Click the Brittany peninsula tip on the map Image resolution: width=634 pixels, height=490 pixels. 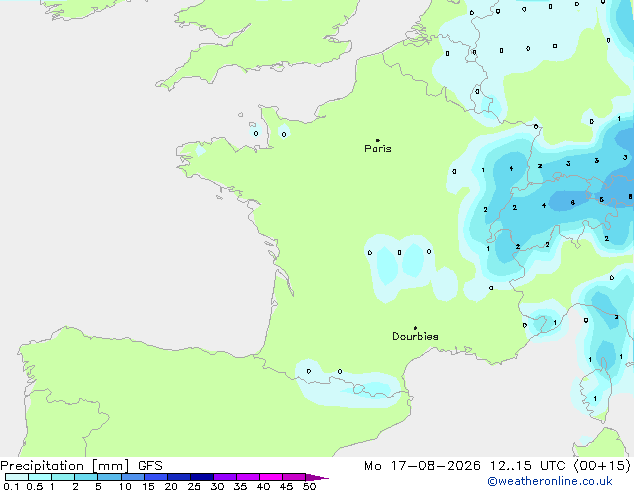186,156
